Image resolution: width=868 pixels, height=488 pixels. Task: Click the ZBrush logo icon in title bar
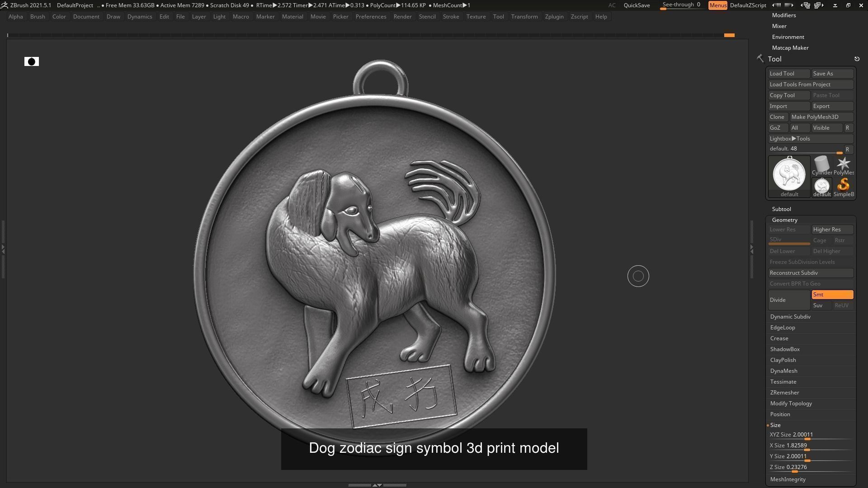click(x=4, y=5)
